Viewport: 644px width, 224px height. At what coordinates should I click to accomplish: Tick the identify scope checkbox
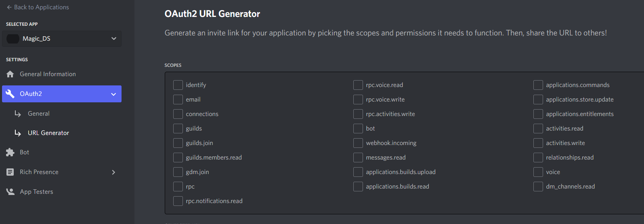(178, 85)
